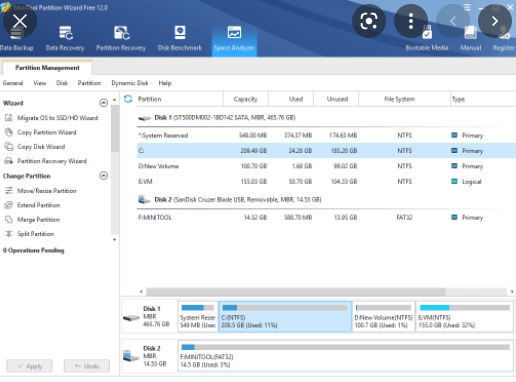The height and width of the screenshot is (382, 516).
Task: Go to previous image with left arrow
Action: (453, 21)
